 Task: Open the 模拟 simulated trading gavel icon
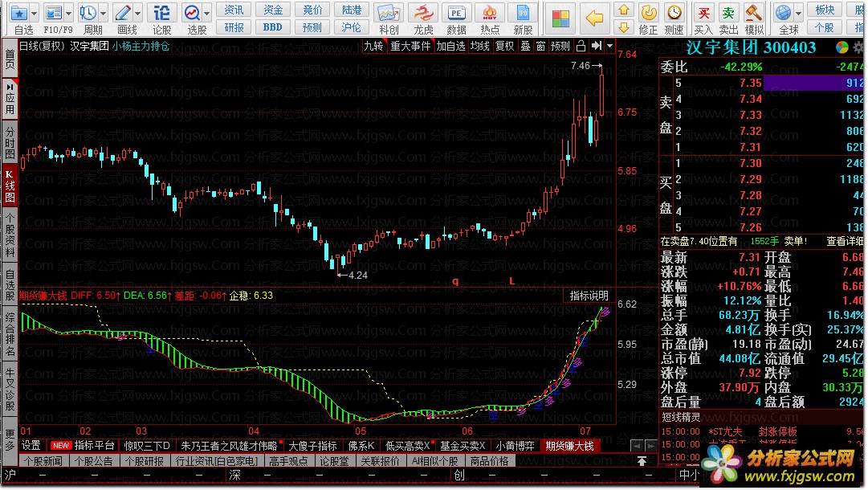click(x=753, y=12)
